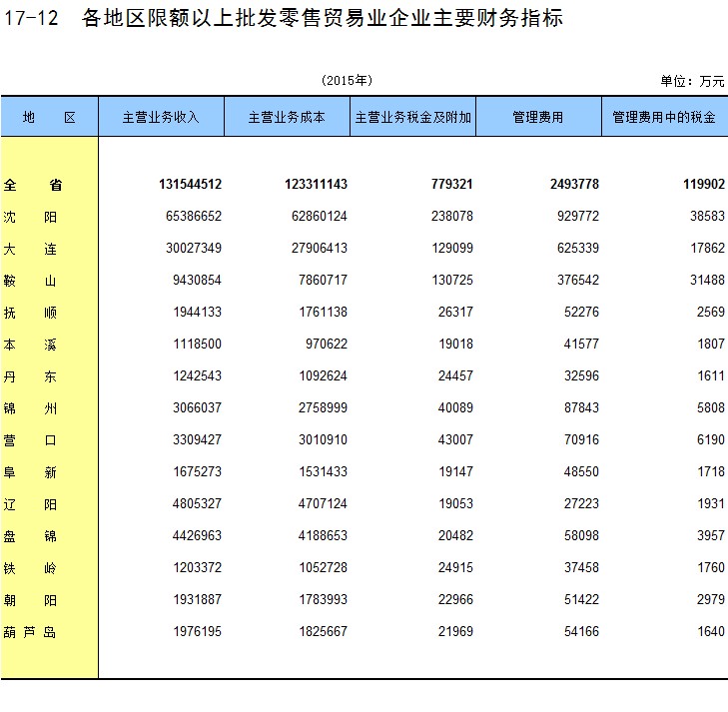
Task: Click the 朝阳 value 2979
Action: coord(707,600)
